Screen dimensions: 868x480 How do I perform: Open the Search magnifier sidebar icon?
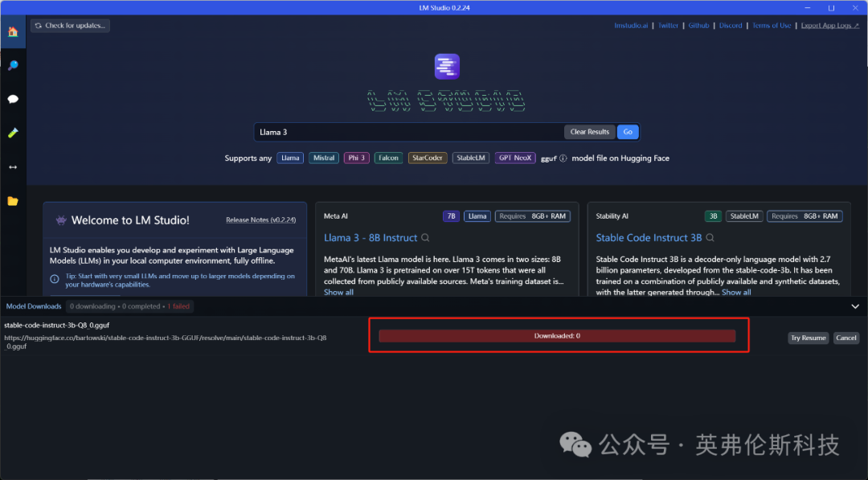pos(13,65)
